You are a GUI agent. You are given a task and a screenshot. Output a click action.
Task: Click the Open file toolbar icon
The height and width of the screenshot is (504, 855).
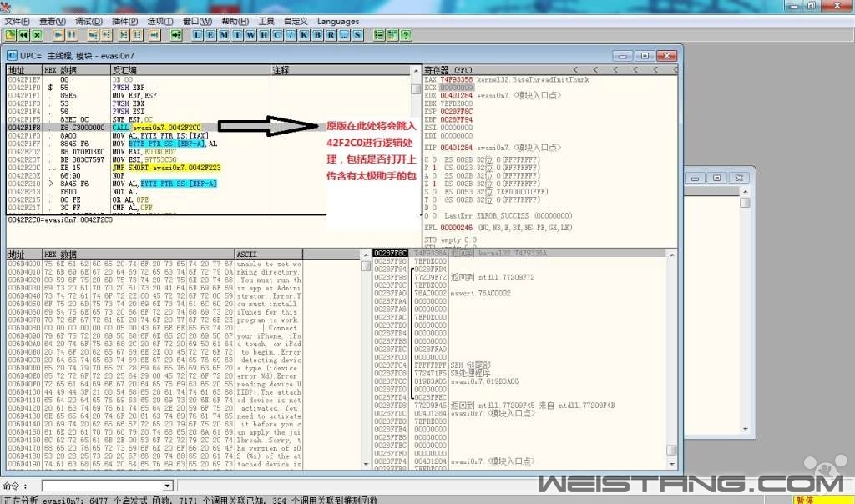[10, 35]
